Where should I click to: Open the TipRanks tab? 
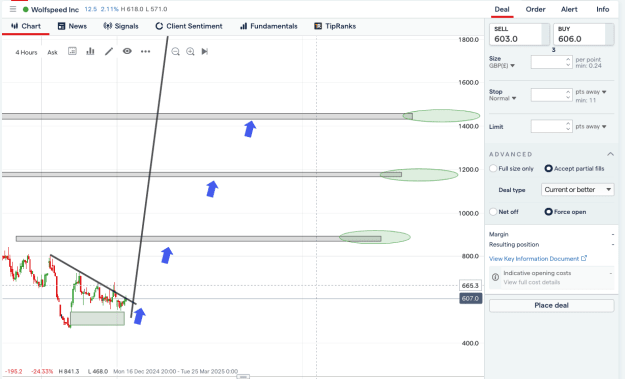[x=335, y=26]
